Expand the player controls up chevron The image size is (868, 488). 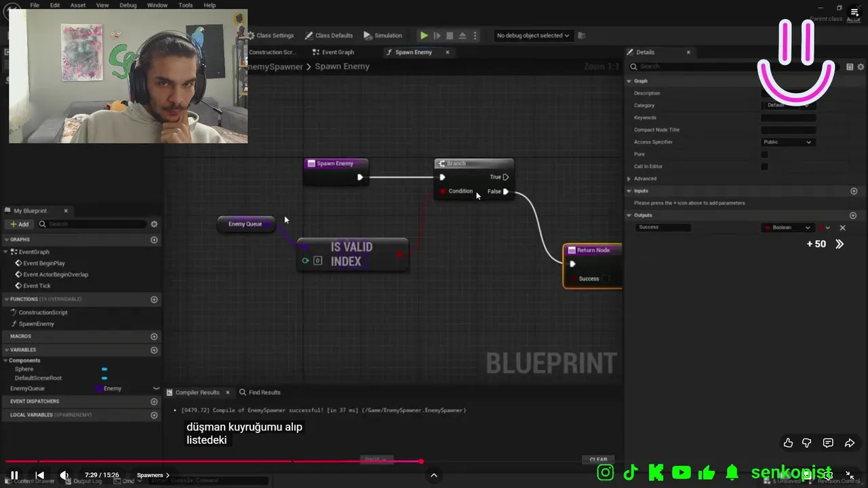(434, 475)
